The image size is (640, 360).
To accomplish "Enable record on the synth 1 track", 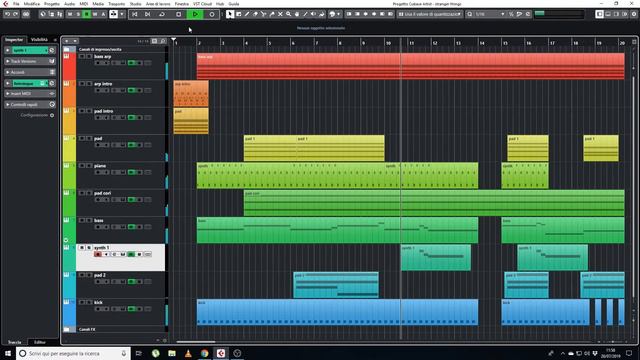I will pos(98,254).
